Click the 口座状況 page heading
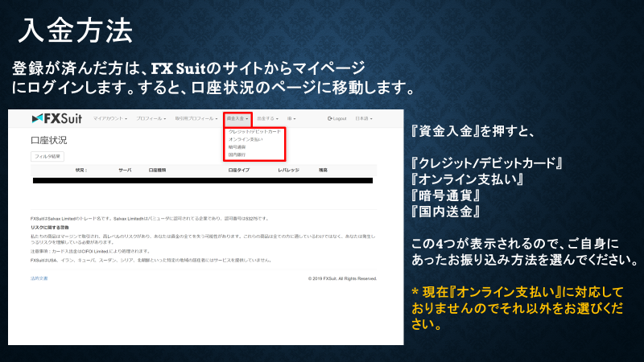Image resolution: width=644 pixels, height=362 pixels. pos(49,140)
